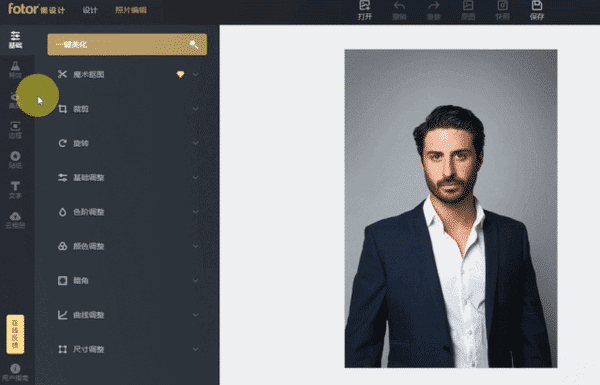
Task: Click the 打开 open image toolbar icon
Action: click(365, 10)
